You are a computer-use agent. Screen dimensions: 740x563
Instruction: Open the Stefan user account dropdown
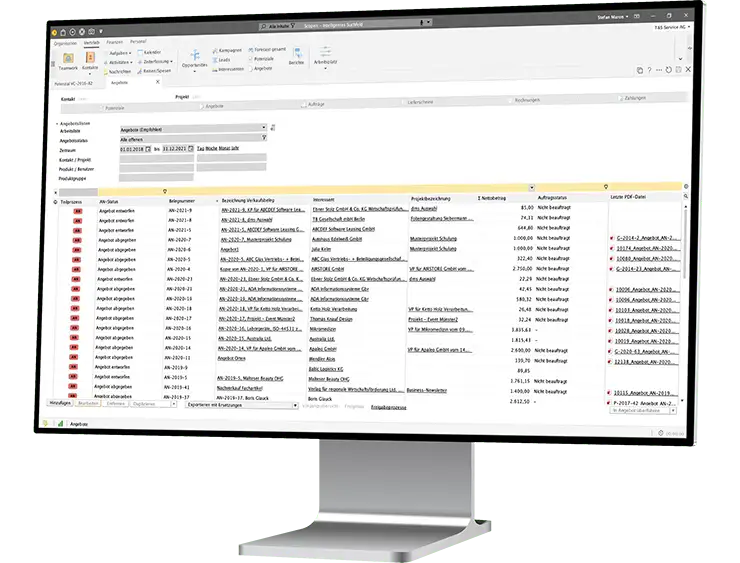coord(613,17)
